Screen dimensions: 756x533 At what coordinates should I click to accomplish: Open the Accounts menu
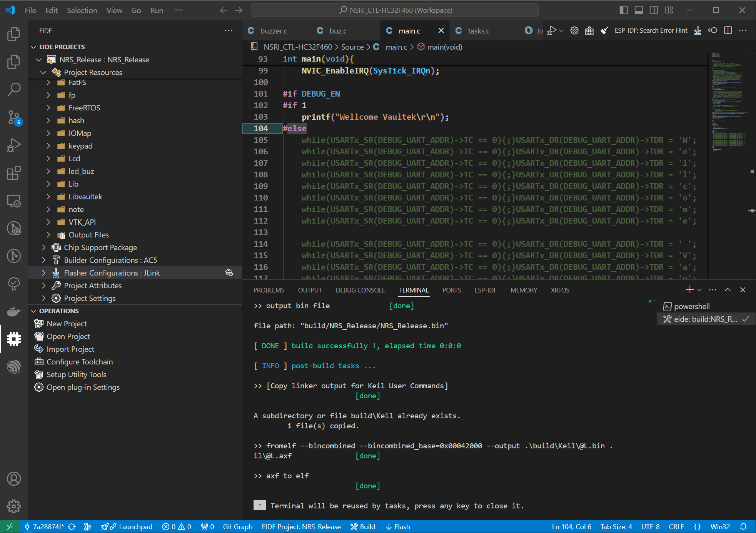(x=14, y=479)
